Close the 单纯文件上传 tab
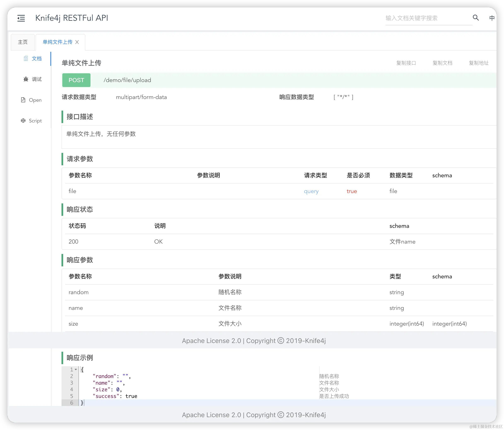The image size is (504, 430). click(x=77, y=42)
